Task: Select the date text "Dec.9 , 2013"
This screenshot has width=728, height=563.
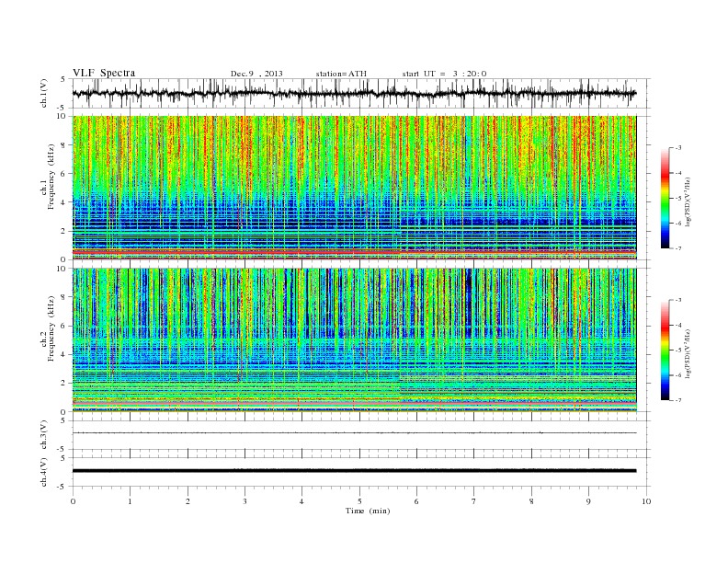Action: 256,74
